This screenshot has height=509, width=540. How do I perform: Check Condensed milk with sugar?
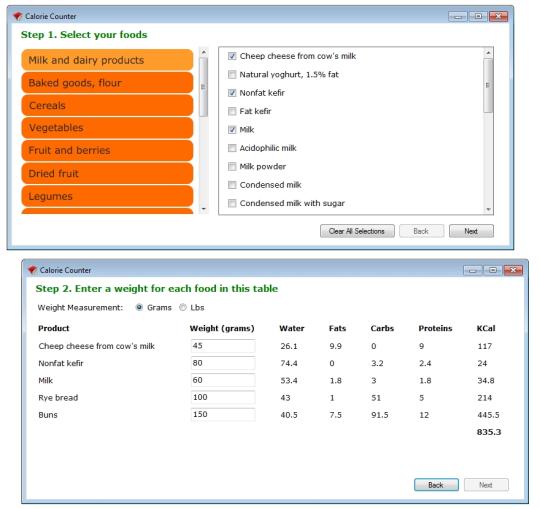[x=232, y=204]
